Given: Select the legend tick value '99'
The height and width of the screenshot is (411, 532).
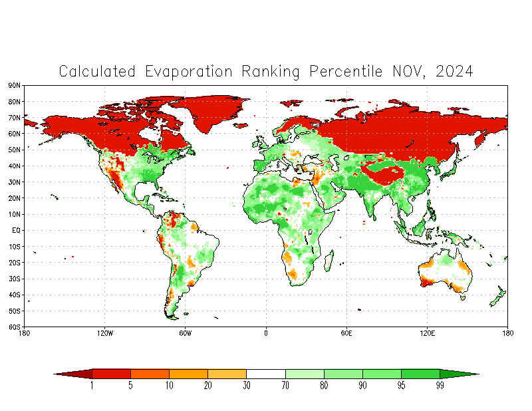Looking at the screenshot, I should 440,386.
